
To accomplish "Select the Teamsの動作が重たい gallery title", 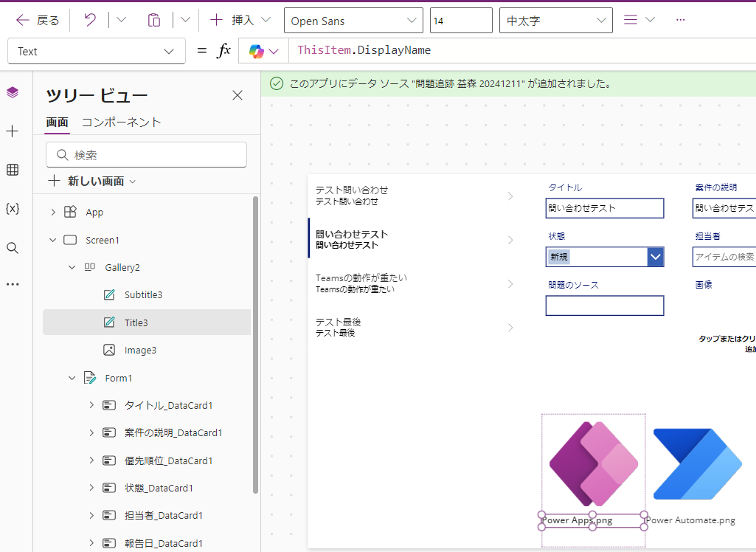I will pos(361,278).
